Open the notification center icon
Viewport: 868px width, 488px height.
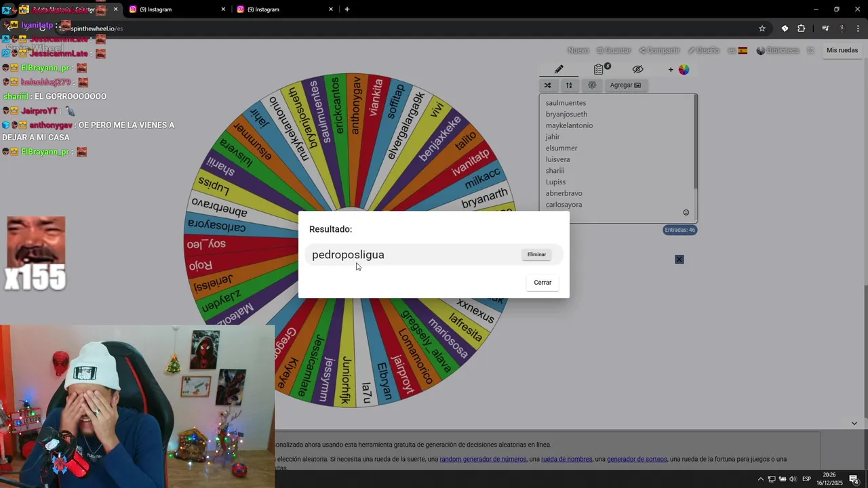click(854, 479)
